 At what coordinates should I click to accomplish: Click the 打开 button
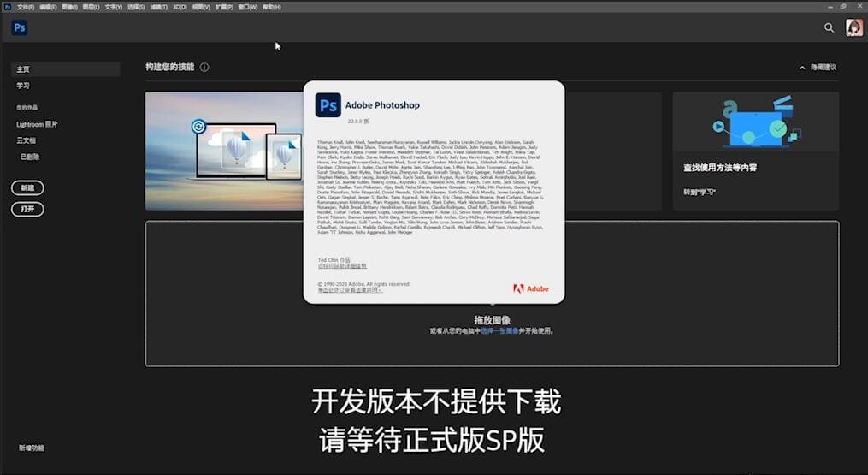[27, 209]
